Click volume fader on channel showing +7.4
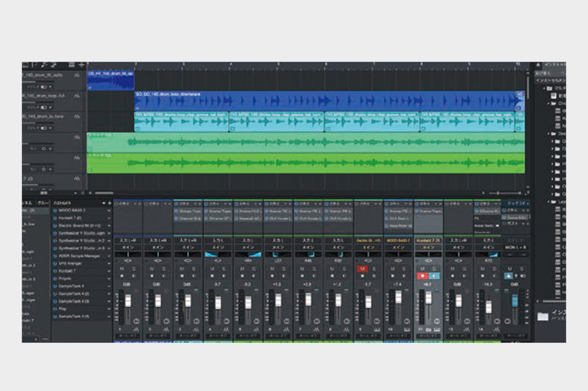Viewport: 588px width, 391px height. (x=398, y=297)
